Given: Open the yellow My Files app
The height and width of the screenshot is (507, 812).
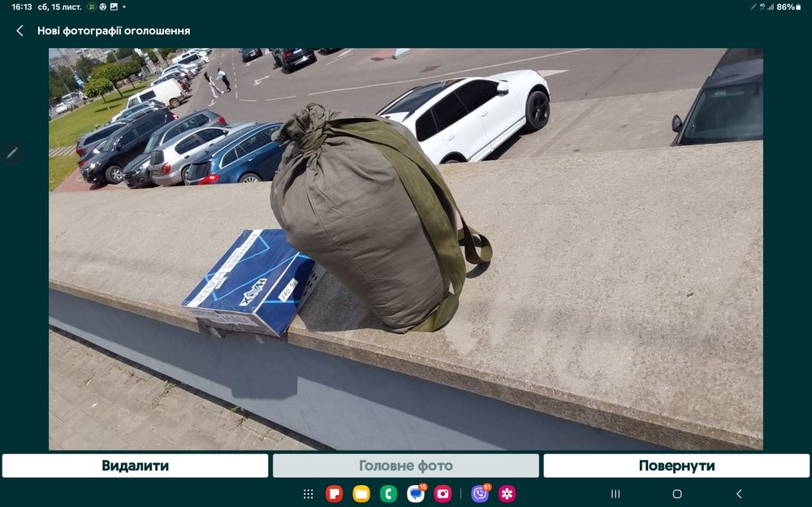Looking at the screenshot, I should (361, 493).
